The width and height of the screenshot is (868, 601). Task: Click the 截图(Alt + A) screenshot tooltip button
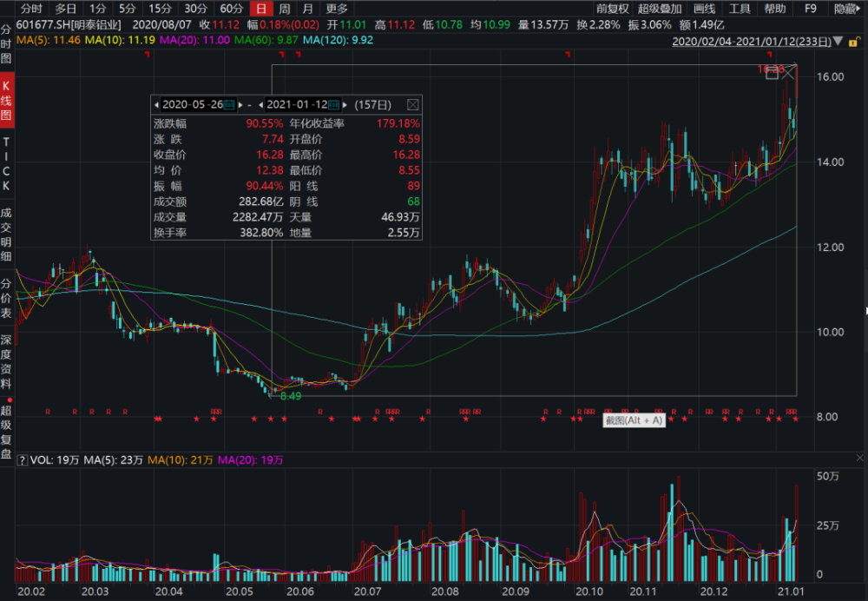click(634, 420)
